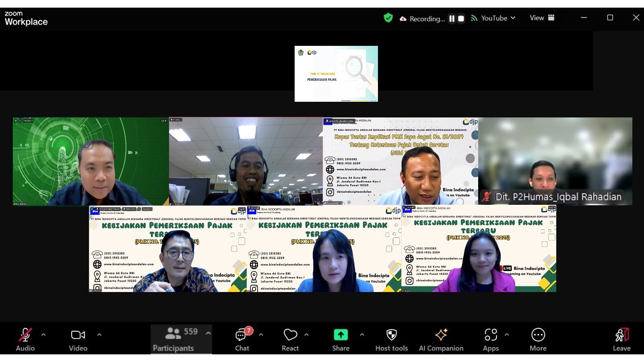
Task: Stop the recording
Action: [461, 19]
